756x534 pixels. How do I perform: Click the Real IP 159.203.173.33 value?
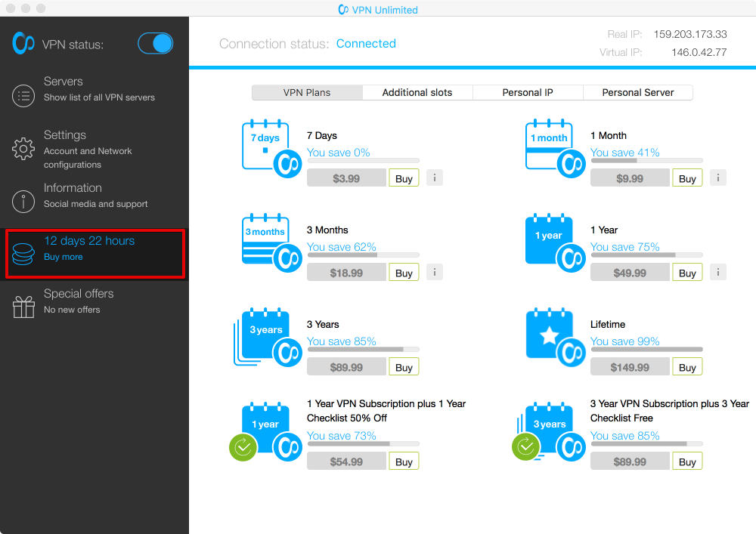(690, 34)
